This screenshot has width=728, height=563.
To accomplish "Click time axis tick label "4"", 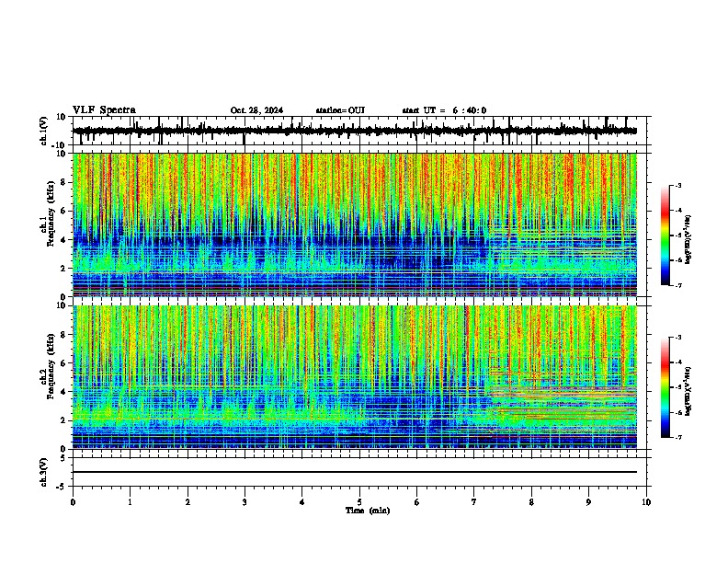I will 302,502.
